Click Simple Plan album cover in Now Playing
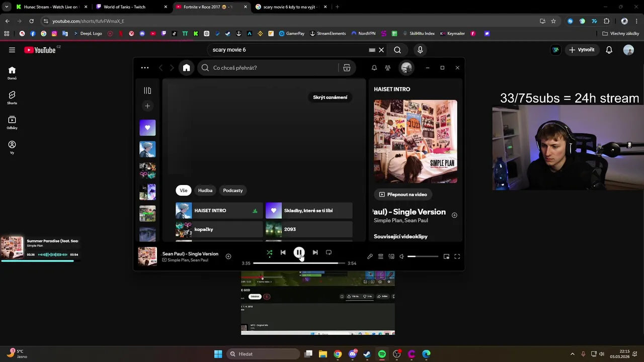Viewport: 644px width, 362px height. [416, 141]
